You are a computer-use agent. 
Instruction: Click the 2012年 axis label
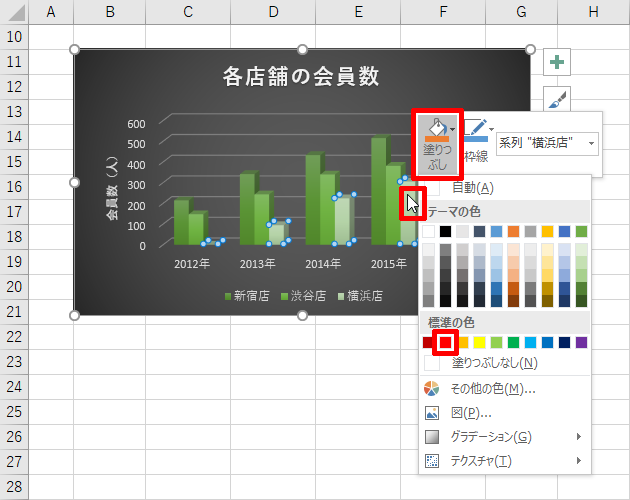pyautogui.click(x=192, y=264)
